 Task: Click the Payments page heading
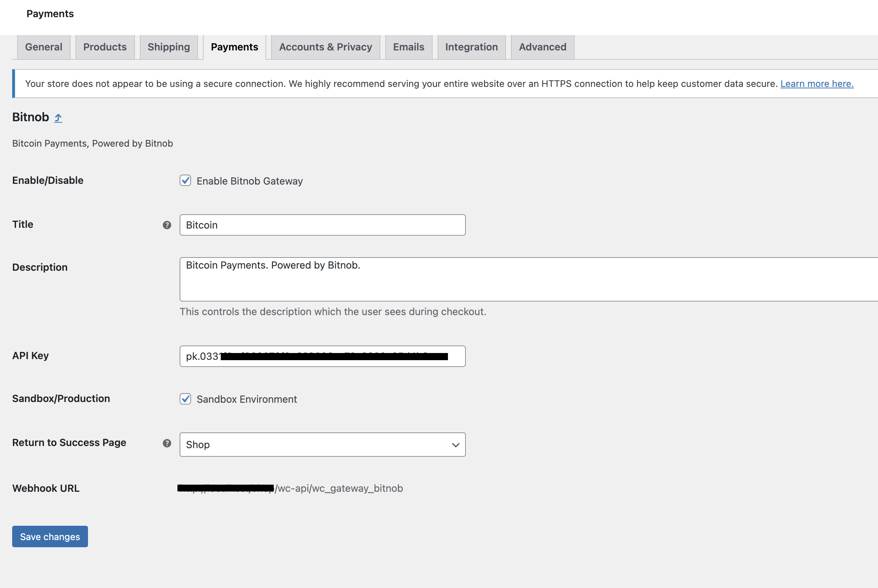coord(50,14)
